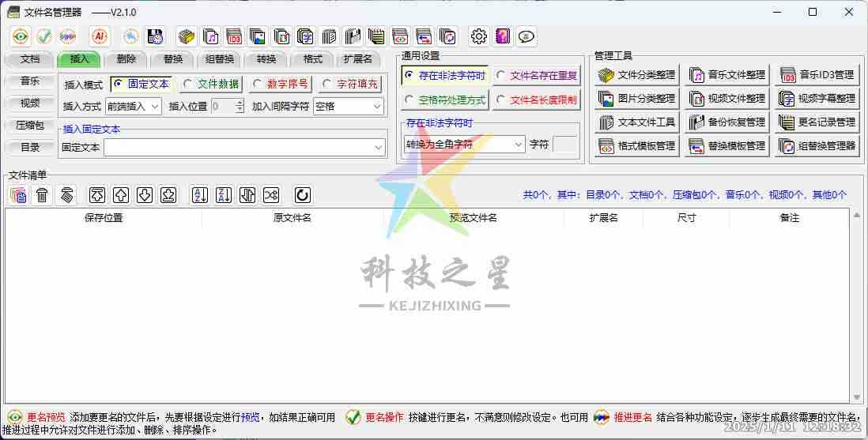The width and height of the screenshot is (868, 440).
Task: Open the 转换为全角字符 dropdown
Action: pyautogui.click(x=465, y=145)
